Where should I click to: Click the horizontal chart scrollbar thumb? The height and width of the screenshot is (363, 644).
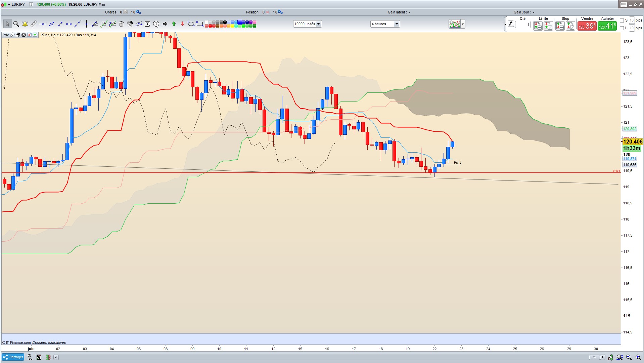[x=594, y=357]
